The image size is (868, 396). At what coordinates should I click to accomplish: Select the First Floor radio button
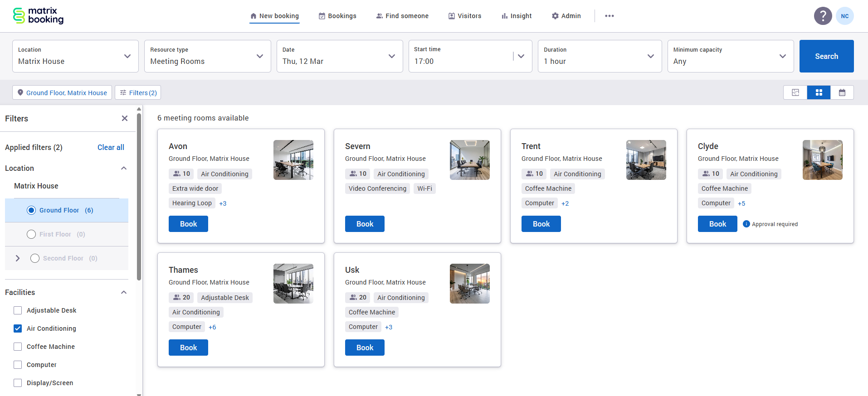coord(31,234)
